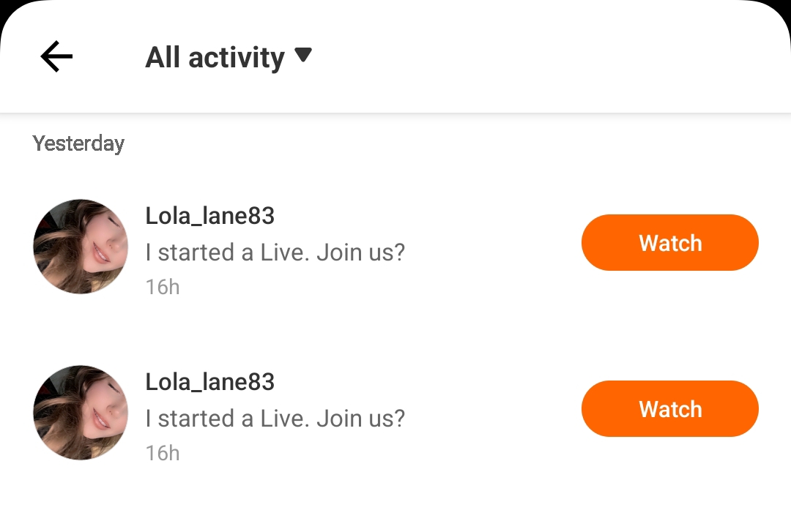The image size is (791, 532).
Task: Open the Lola_lane83 username in the first notification
Action: coord(209,216)
